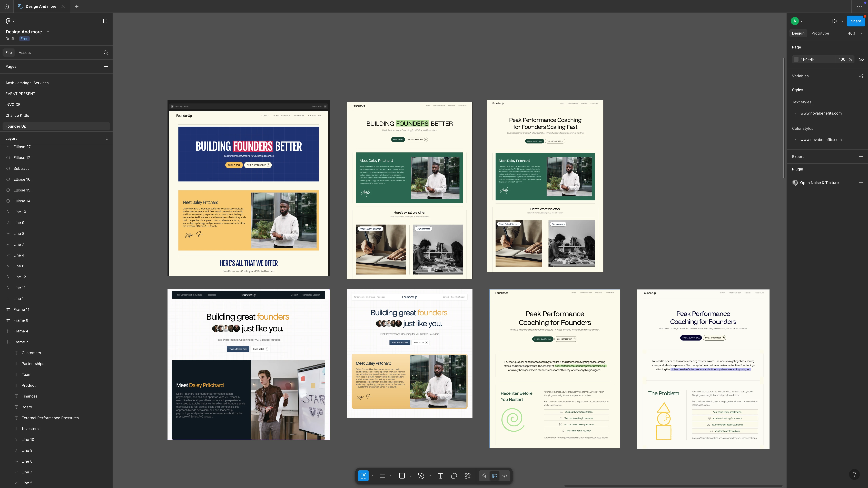Edit page opacity 100 field
Viewport: 868px width, 488px height.
click(842, 59)
